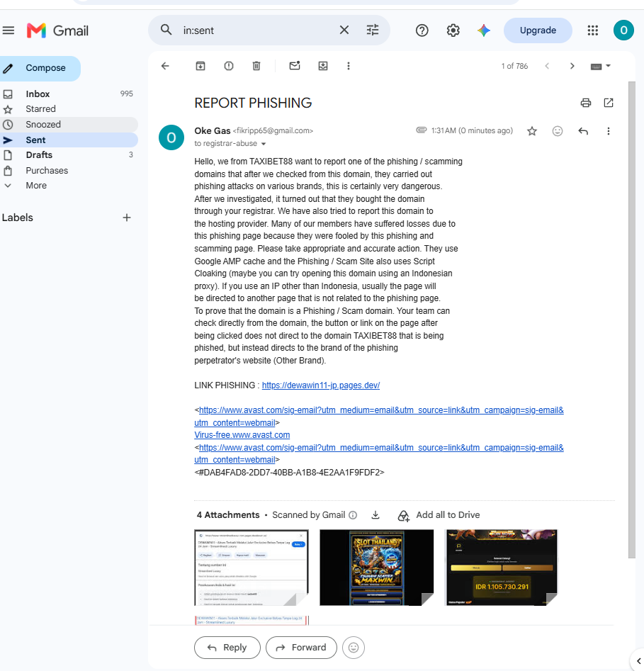Star the message from Oke Gas

click(x=532, y=131)
